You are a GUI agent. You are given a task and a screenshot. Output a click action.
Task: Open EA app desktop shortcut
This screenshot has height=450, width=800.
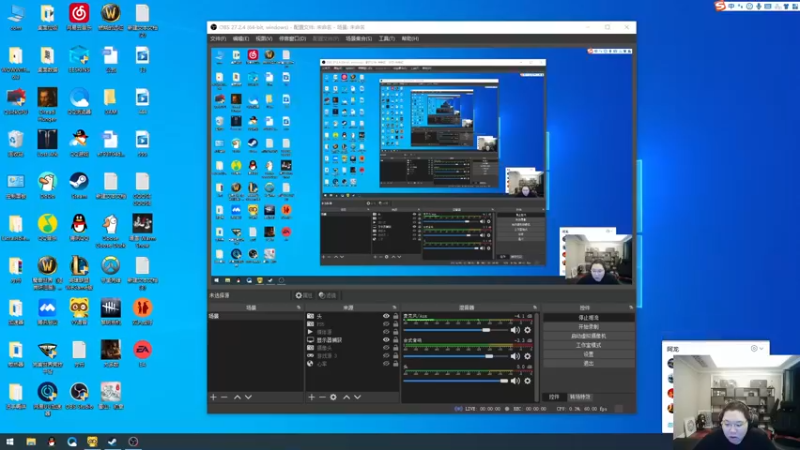tap(142, 354)
